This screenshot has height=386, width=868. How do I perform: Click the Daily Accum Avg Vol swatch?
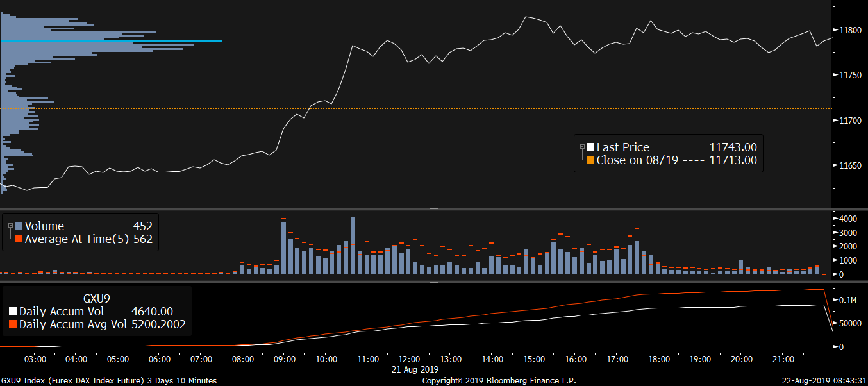click(13, 324)
